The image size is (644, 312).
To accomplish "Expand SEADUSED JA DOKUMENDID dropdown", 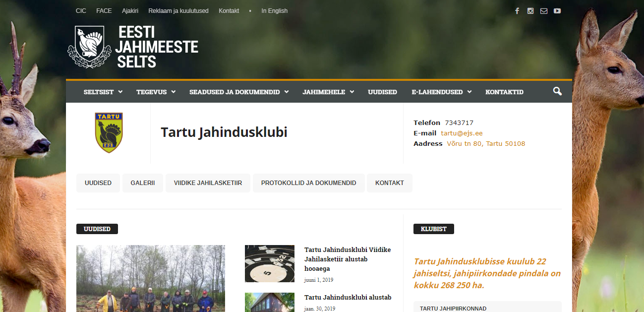I will click(x=238, y=92).
